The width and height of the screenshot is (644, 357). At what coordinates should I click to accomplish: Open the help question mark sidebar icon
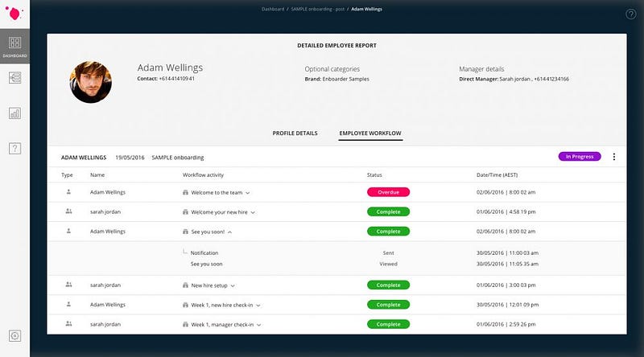14,148
